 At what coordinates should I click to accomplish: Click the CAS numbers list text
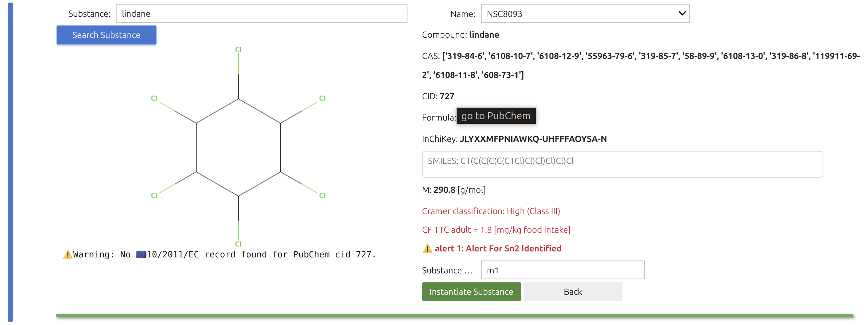point(641,65)
